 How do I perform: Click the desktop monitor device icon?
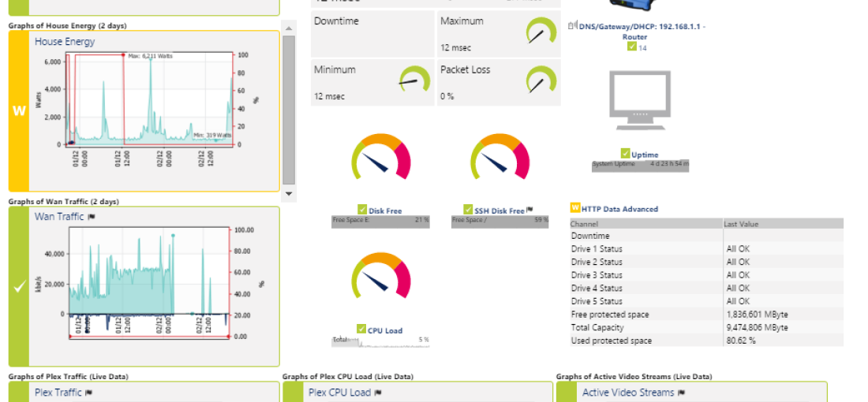640,99
